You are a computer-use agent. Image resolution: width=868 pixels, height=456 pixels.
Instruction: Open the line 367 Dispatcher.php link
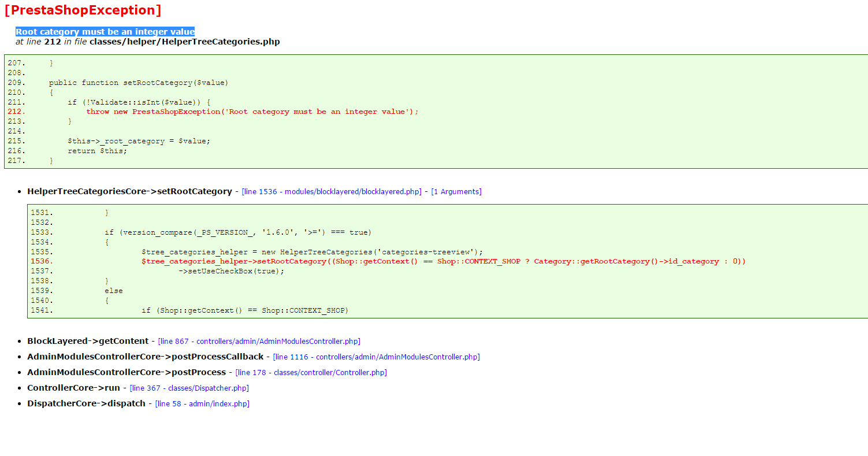coord(189,388)
